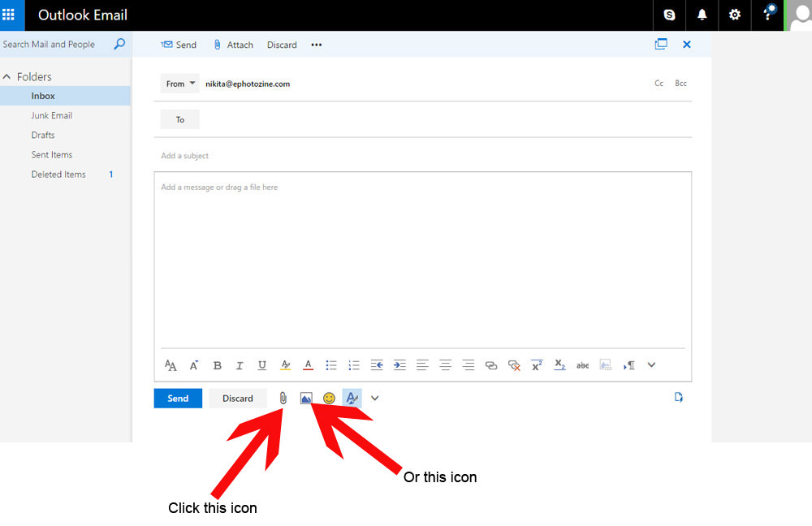This screenshot has width=812, height=526.
Task: Open the app launcher grid
Action: pyautogui.click(x=9, y=15)
